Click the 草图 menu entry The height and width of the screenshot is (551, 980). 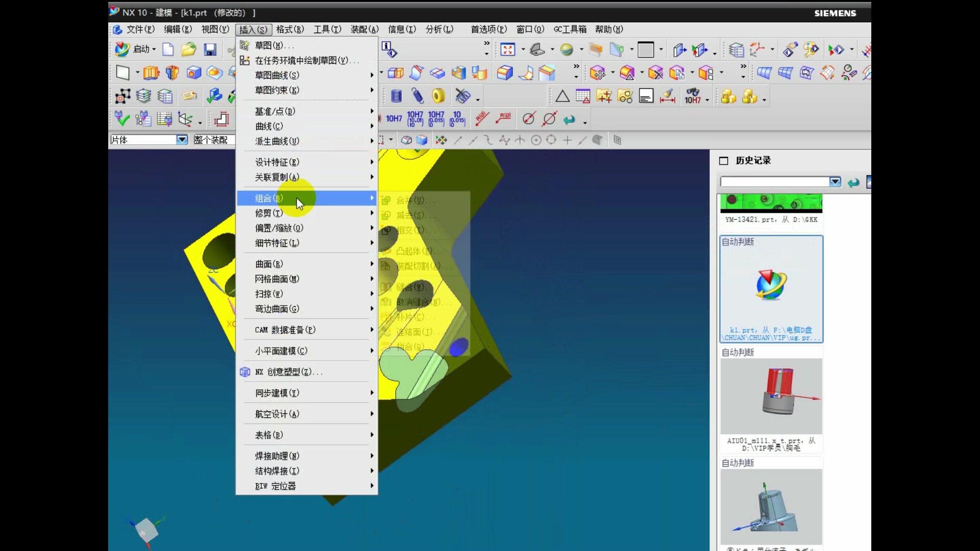tap(275, 45)
